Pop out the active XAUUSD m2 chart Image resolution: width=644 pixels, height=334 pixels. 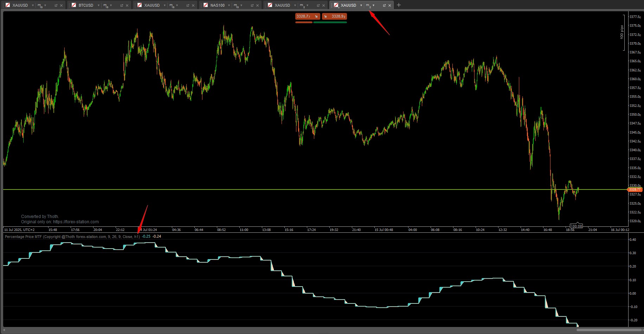coord(384,5)
